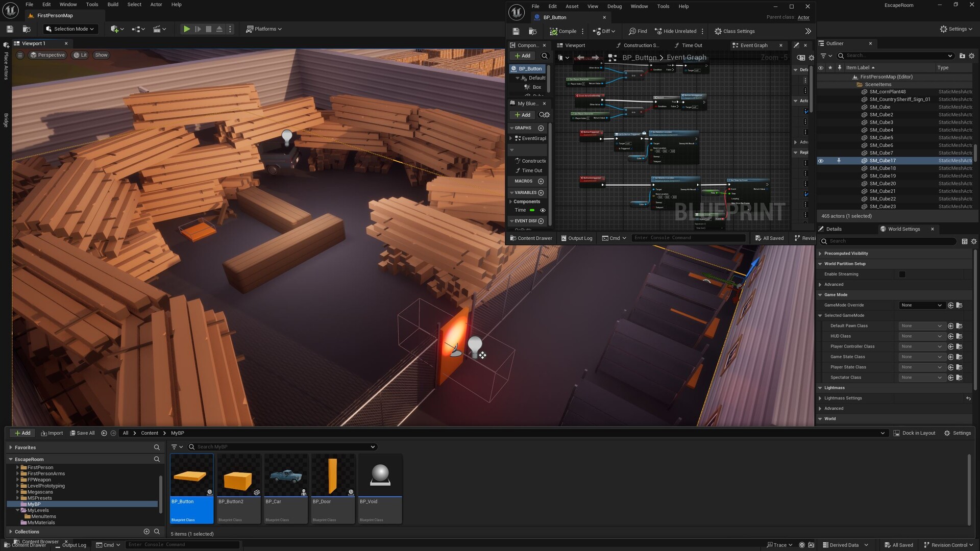
Task: Click the Find icon in Blueprint toolbar
Action: point(632,31)
